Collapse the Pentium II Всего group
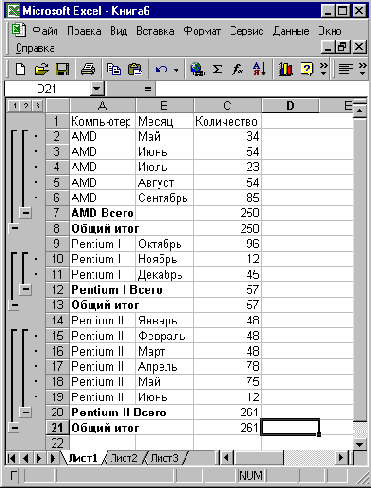The width and height of the screenshot is (371, 488). [26, 412]
